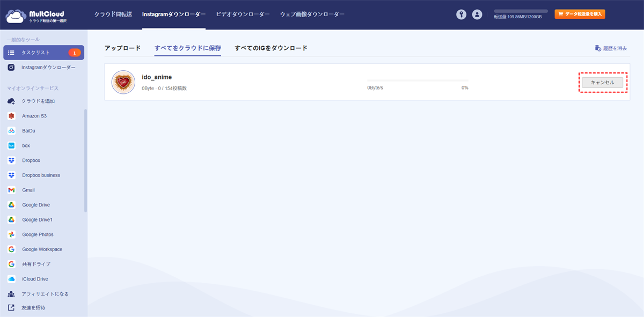Select the iCloud Drive icon
The height and width of the screenshot is (317, 644).
pyautogui.click(x=11, y=279)
